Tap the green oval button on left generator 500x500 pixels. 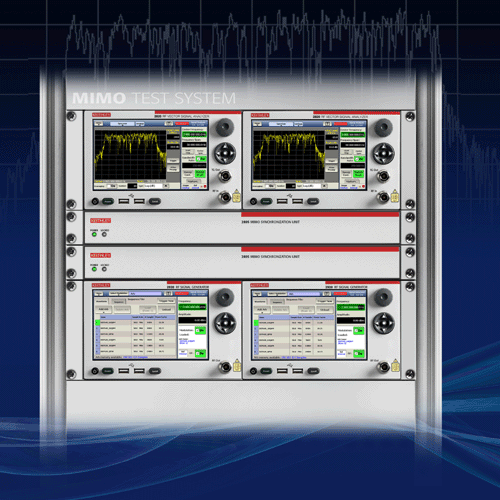(x=108, y=371)
